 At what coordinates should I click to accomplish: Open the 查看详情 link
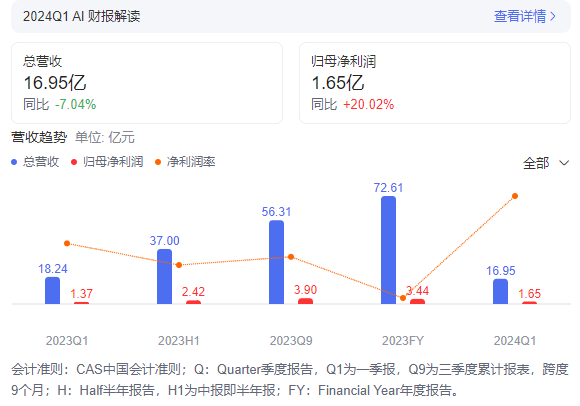coord(525,17)
